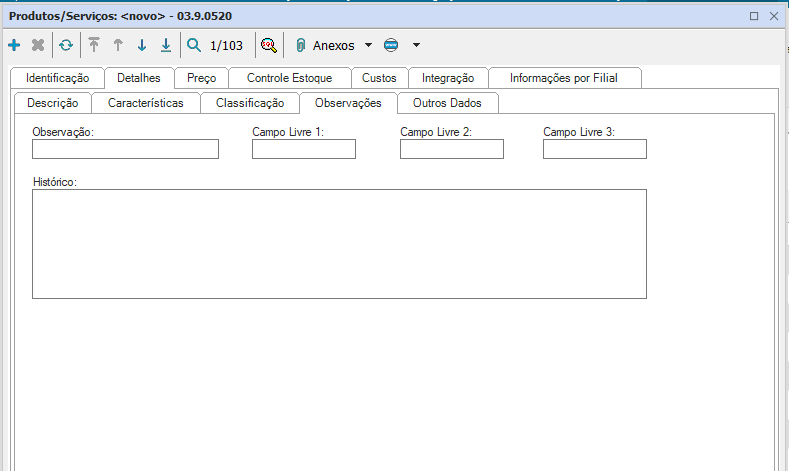
Task: Click the delete X icon in toolbar
Action: point(38,45)
